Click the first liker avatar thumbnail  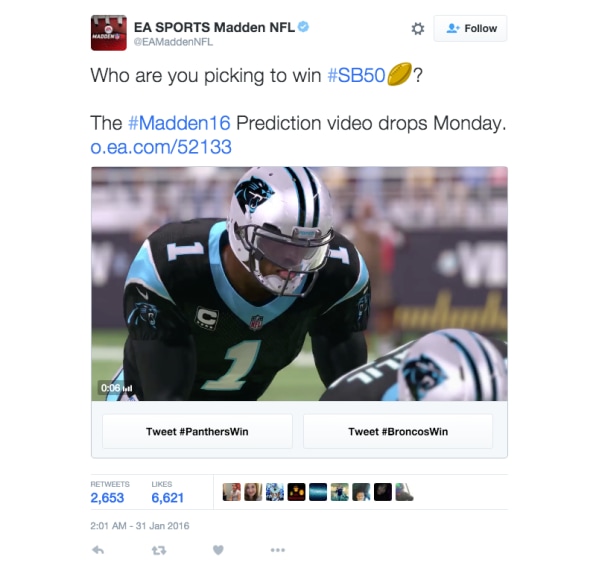pos(231,492)
